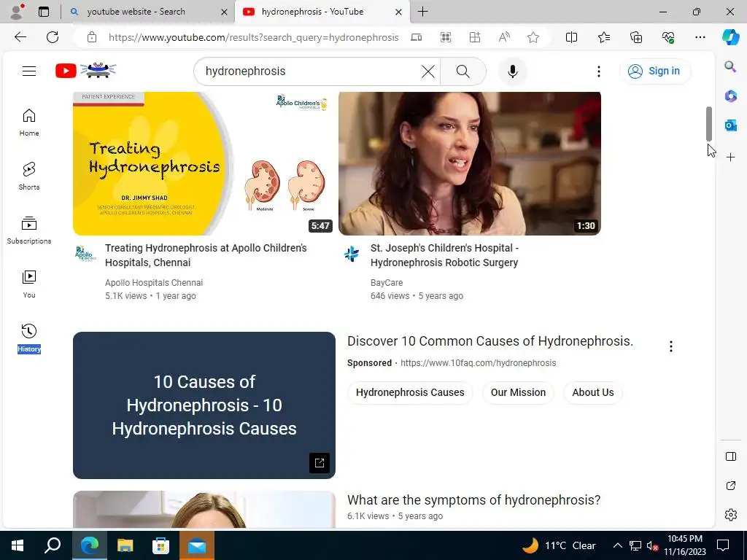Open Shorts in sidebar
This screenshot has height=560, width=747.
pos(29,176)
